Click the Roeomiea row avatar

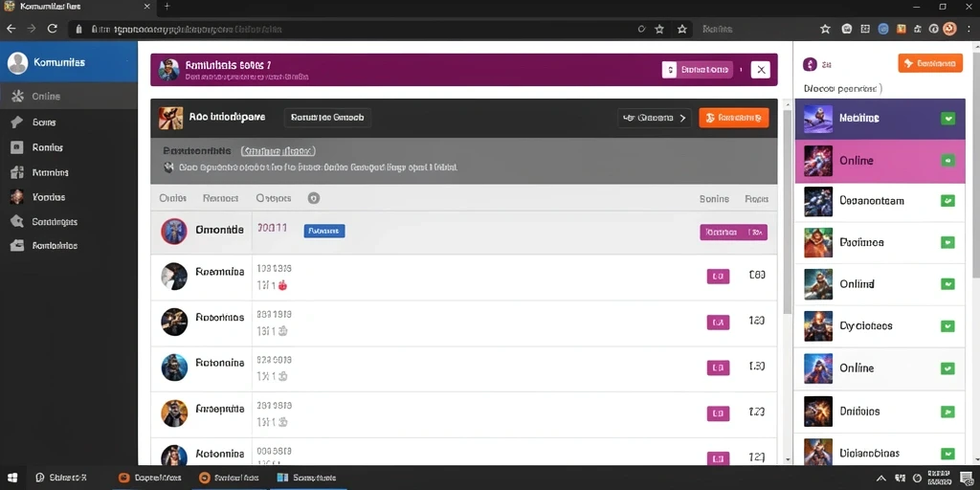174,277
